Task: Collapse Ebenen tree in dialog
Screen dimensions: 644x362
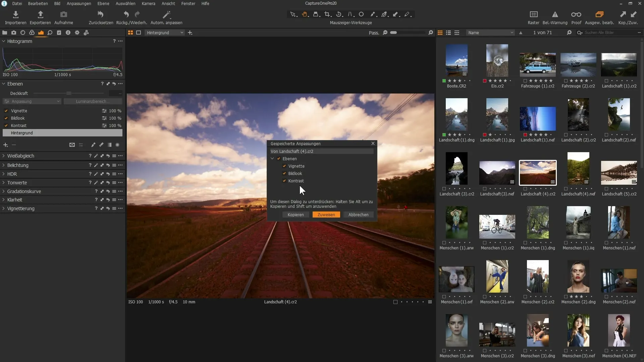Action: click(272, 159)
